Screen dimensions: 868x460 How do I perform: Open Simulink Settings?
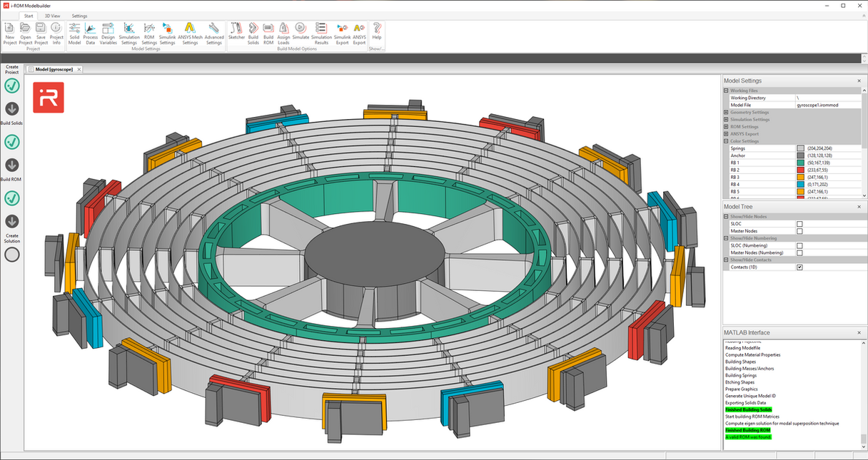[x=167, y=33]
